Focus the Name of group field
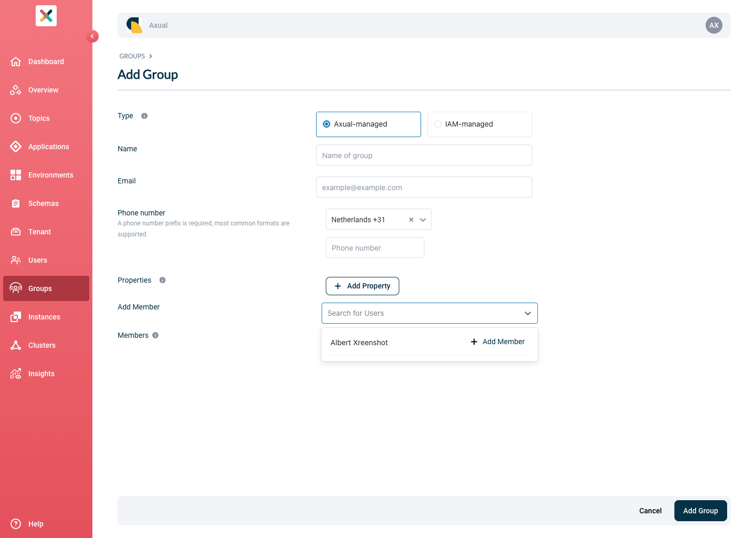This screenshot has width=756, height=538. (424, 155)
